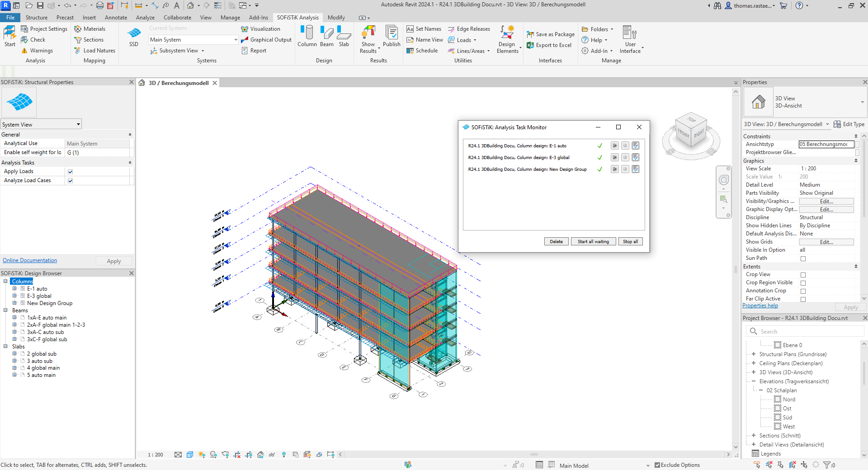Image resolution: width=868 pixels, height=470 pixels.
Task: Toggle the Exclude Options checkbox
Action: coord(657,465)
